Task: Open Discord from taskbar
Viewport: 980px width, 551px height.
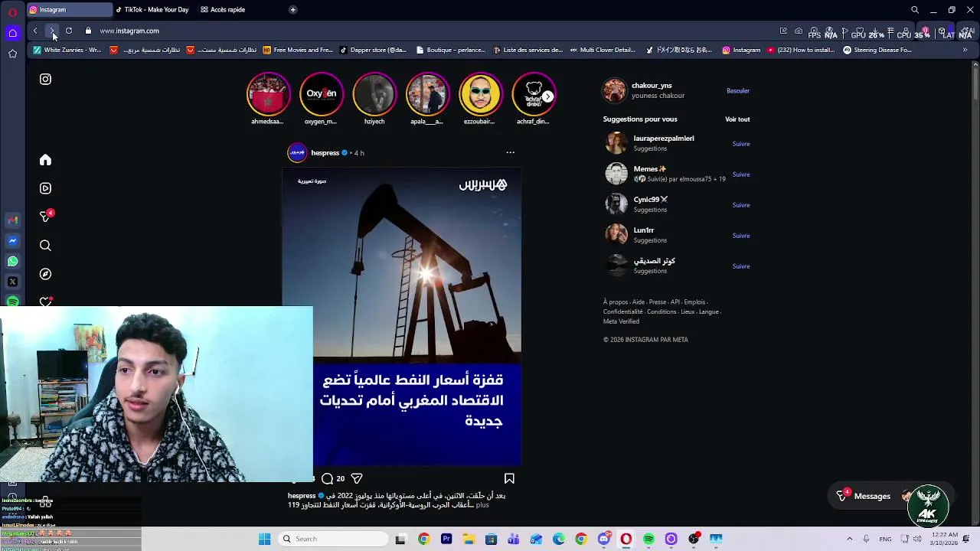Action: point(603,539)
